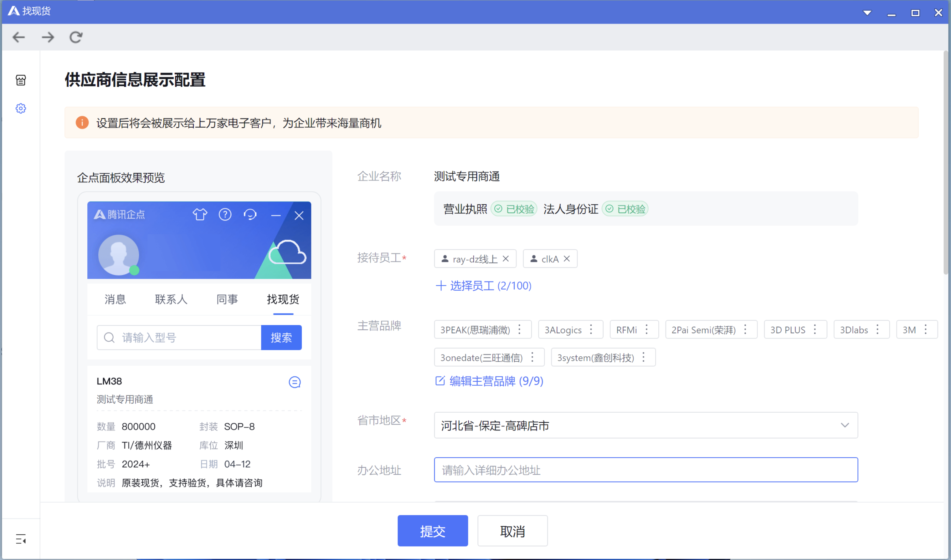The width and height of the screenshot is (951, 560).
Task: Click the support chat icon in preview header
Action: pos(250,215)
